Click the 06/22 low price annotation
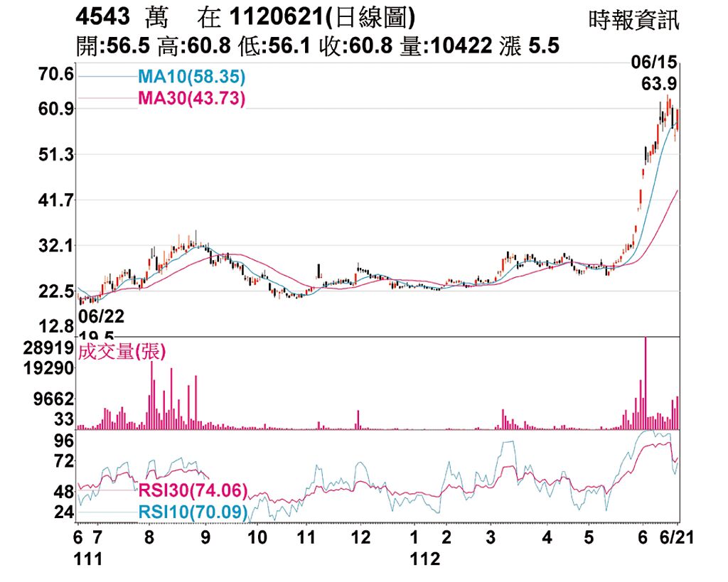Image resolution: width=728 pixels, height=582 pixels. point(101,316)
